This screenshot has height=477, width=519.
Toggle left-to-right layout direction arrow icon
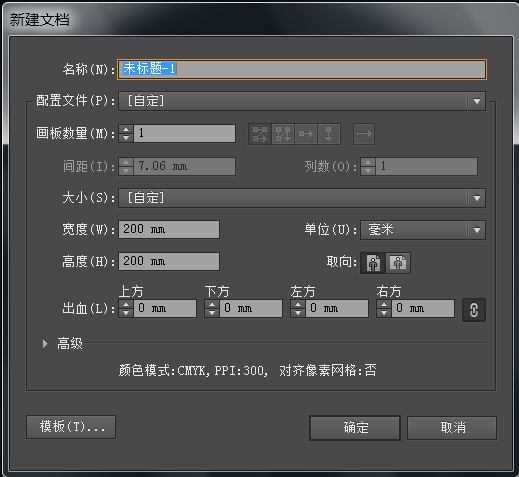364,134
